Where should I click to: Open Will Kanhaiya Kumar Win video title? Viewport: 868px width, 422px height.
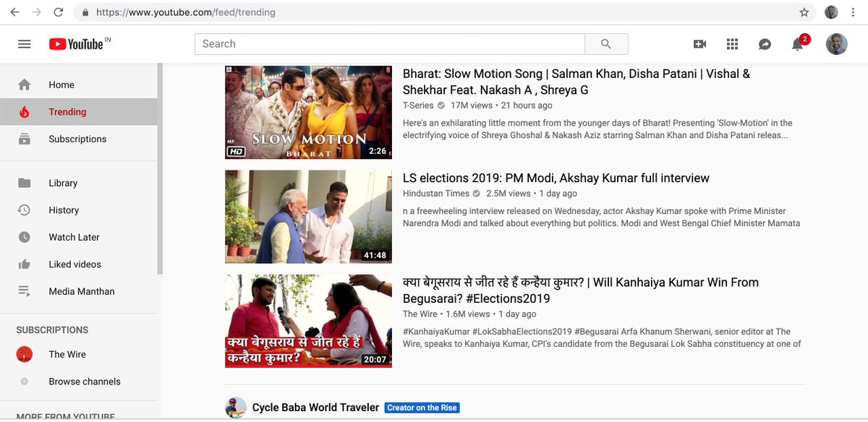point(581,290)
